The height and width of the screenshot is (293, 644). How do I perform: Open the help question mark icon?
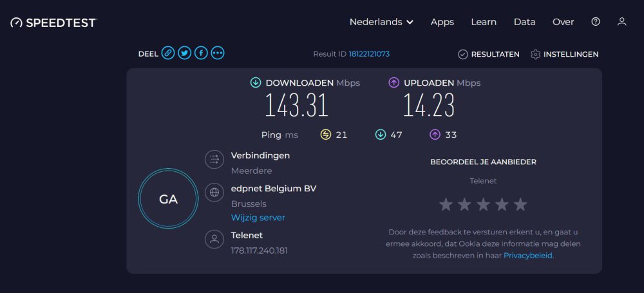pyautogui.click(x=596, y=22)
